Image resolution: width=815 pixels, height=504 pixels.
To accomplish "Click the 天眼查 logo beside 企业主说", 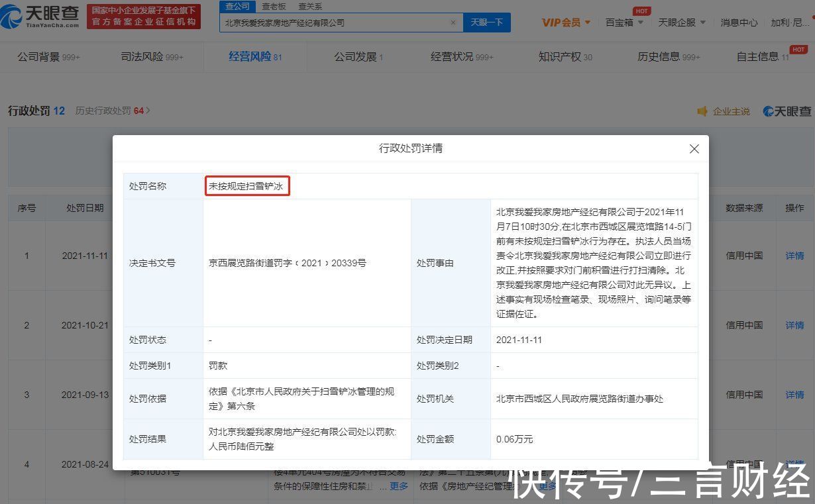I will tap(787, 111).
